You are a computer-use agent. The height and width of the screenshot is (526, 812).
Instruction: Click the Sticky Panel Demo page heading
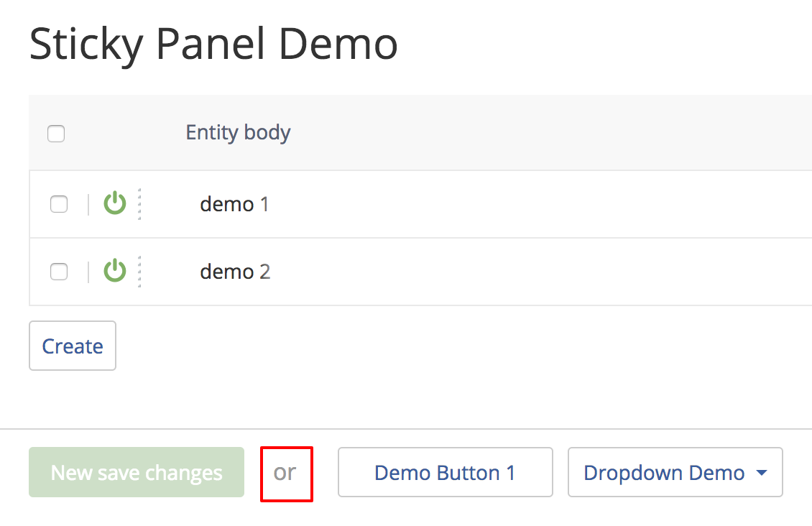point(213,45)
